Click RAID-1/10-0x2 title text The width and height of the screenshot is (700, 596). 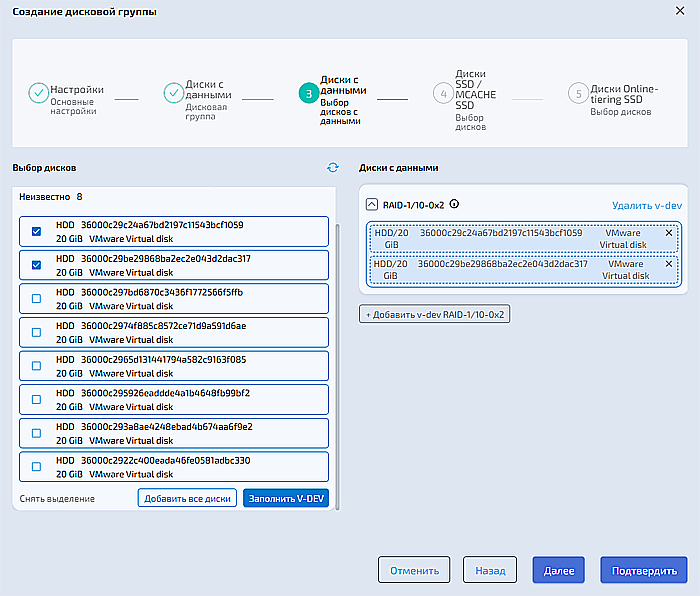click(413, 205)
